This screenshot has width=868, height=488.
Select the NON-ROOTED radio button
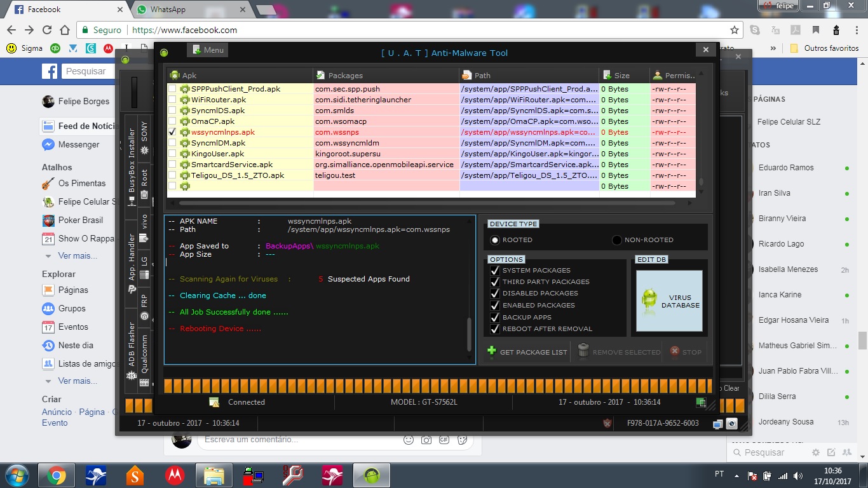(616, 240)
